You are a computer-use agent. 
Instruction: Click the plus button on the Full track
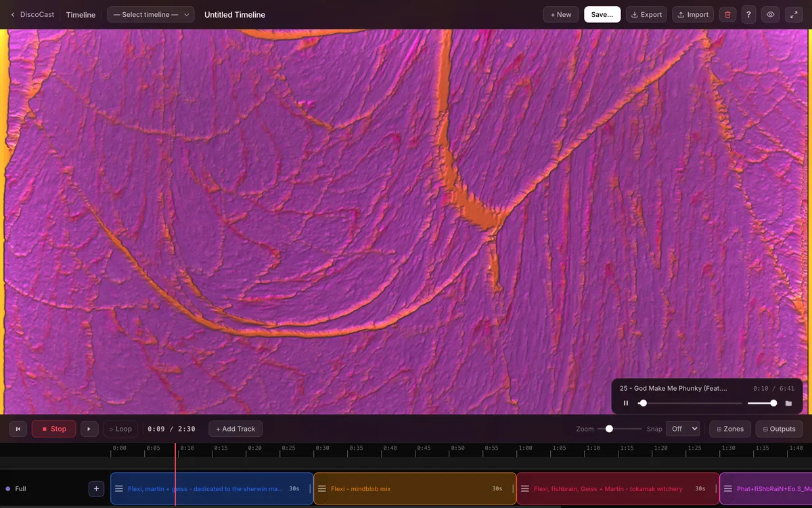(x=96, y=488)
